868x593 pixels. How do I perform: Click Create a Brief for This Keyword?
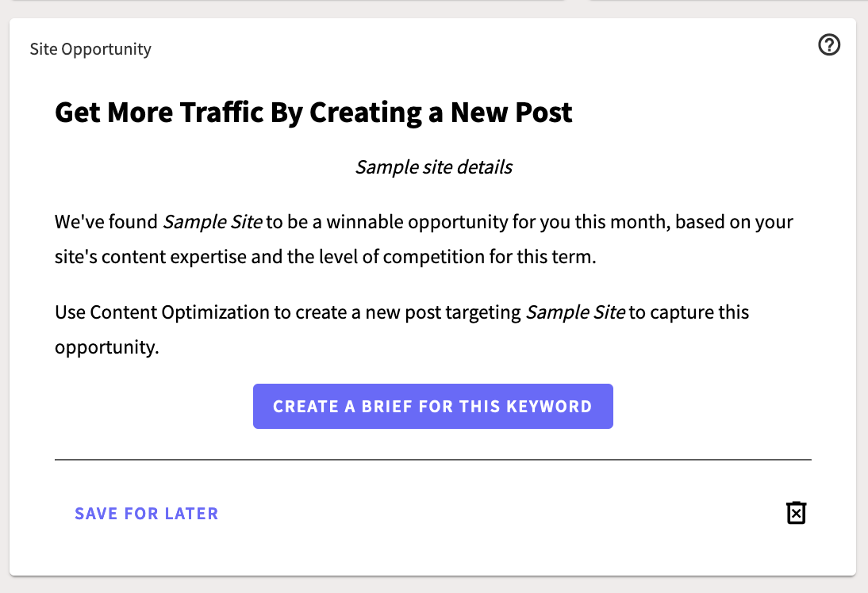pos(433,406)
